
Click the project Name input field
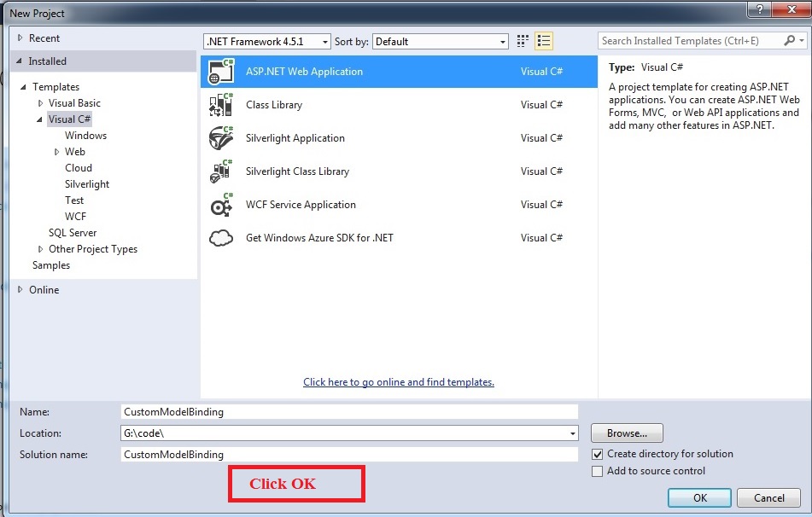(x=349, y=412)
